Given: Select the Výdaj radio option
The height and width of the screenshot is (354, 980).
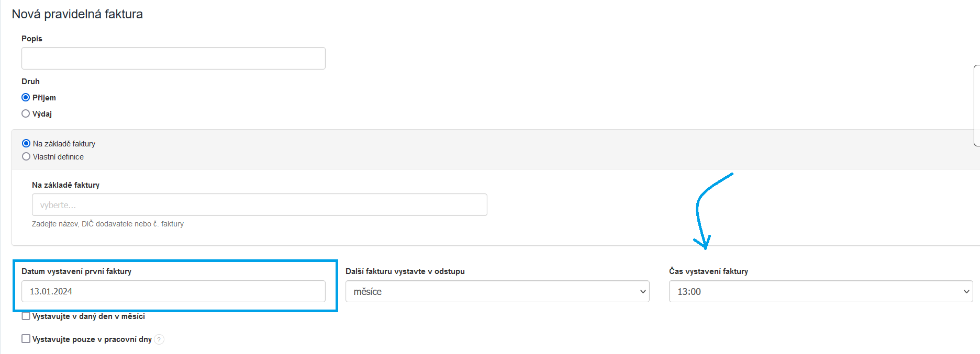Looking at the screenshot, I should (26, 113).
